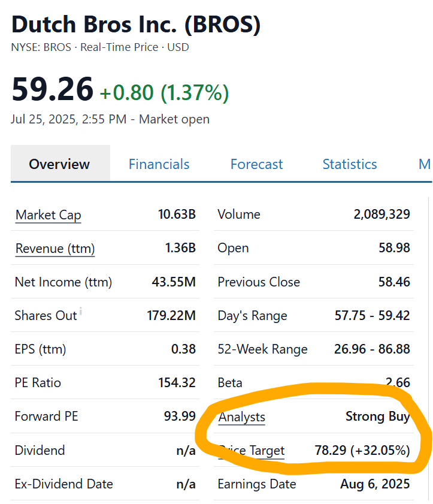Open the Revenue (ttm) link
433x504 pixels.
click(55, 249)
